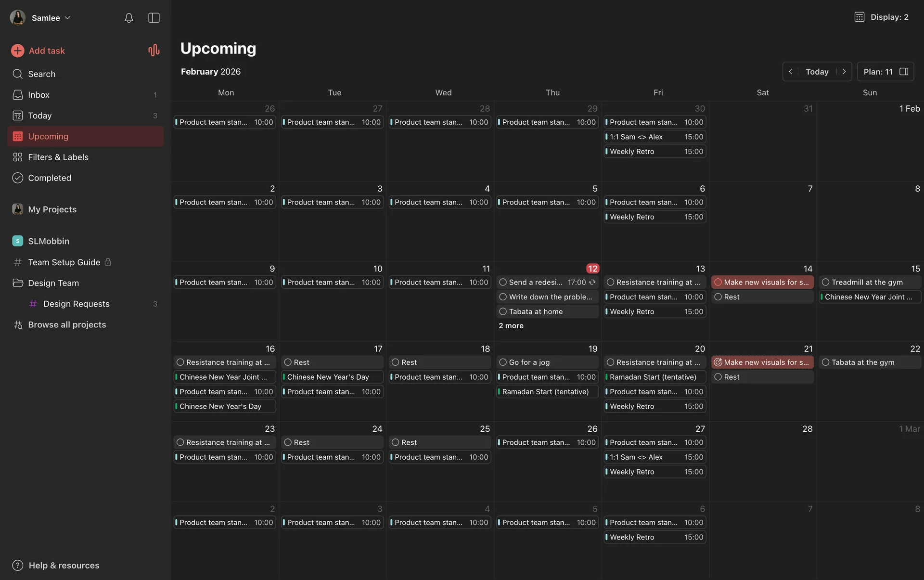Click the notifications bell icon
The height and width of the screenshot is (580, 924).
(128, 18)
